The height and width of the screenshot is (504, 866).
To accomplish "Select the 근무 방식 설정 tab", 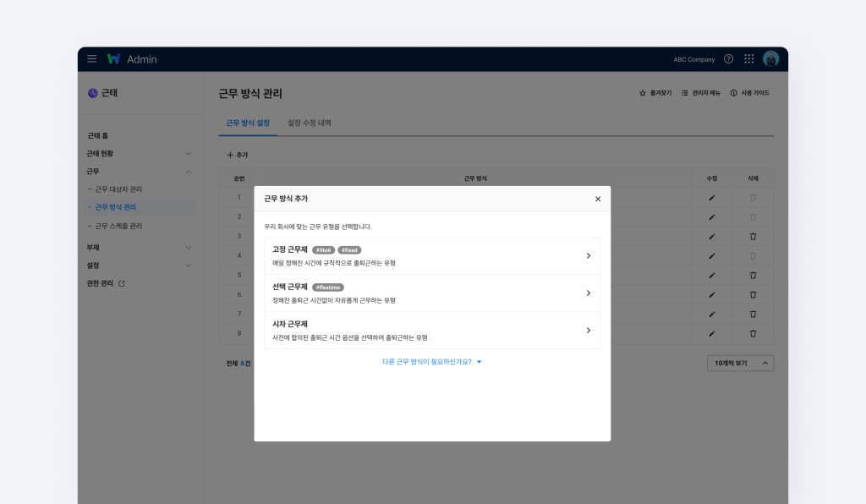I will 246,122.
